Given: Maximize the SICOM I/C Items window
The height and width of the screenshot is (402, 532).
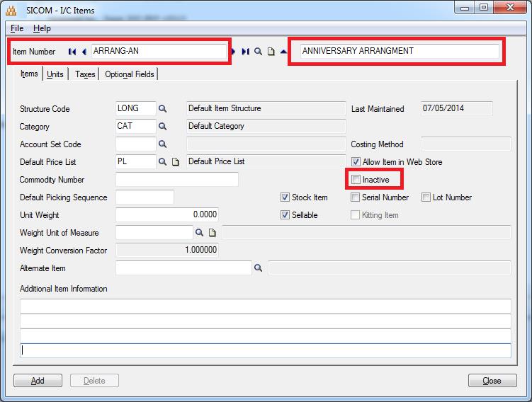Looking at the screenshot, I should click(484, 8).
